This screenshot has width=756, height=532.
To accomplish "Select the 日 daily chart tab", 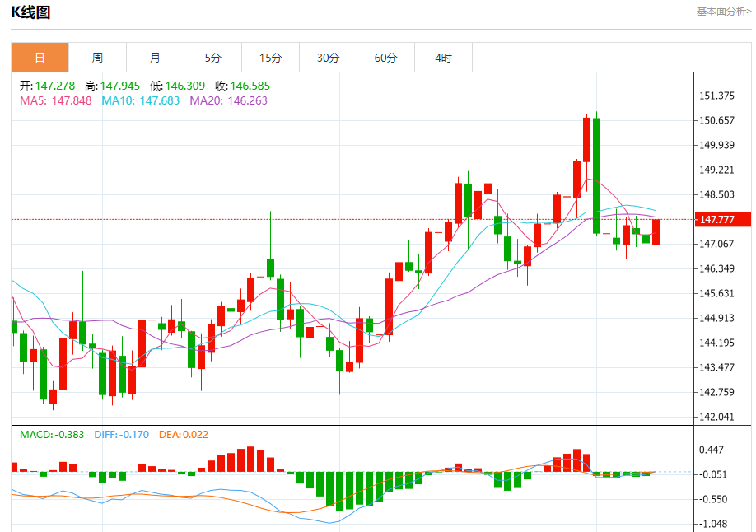I will [x=40, y=58].
